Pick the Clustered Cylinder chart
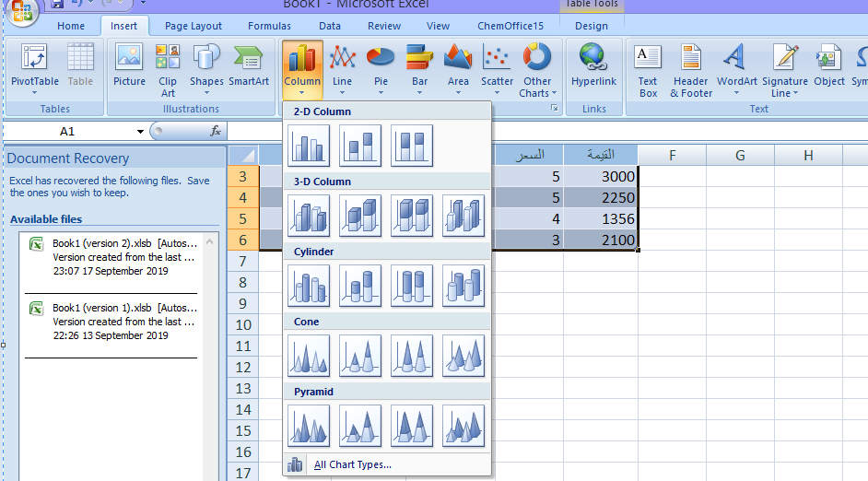The image size is (868, 481). coord(309,286)
